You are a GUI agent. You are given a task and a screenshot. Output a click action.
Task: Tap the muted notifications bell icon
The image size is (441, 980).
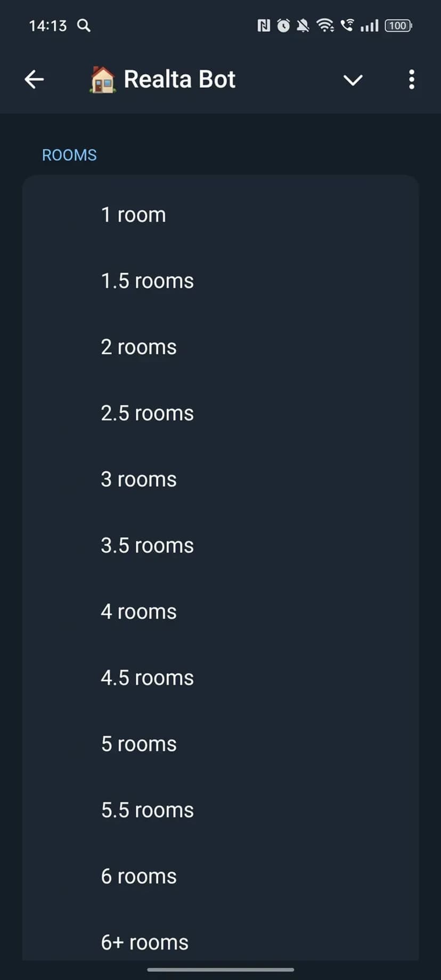click(x=303, y=26)
